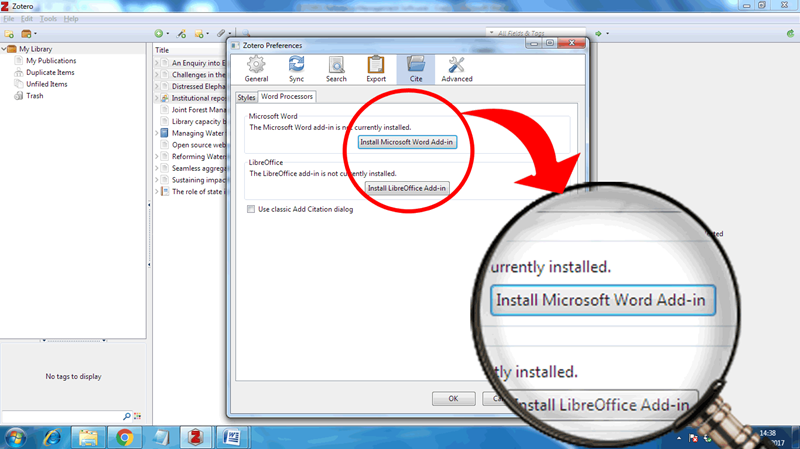The width and height of the screenshot is (800, 449).
Task: Click tag selector colored menu icon
Action: (x=137, y=416)
